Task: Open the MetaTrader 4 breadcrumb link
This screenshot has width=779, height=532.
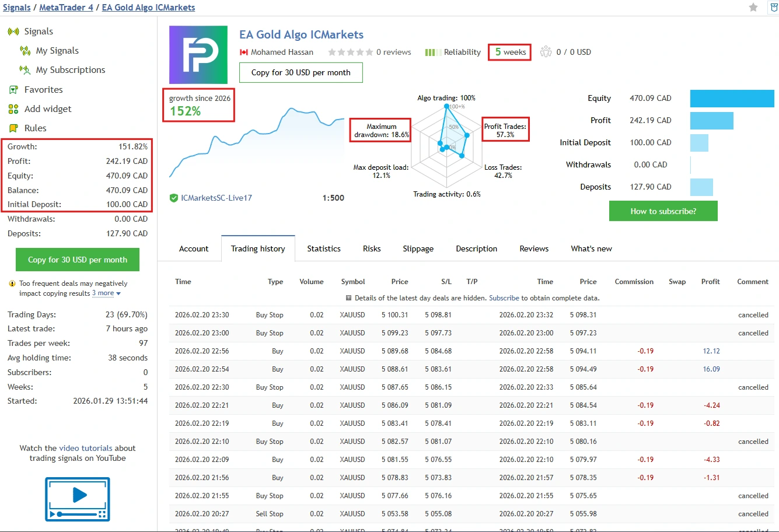Action: click(66, 8)
